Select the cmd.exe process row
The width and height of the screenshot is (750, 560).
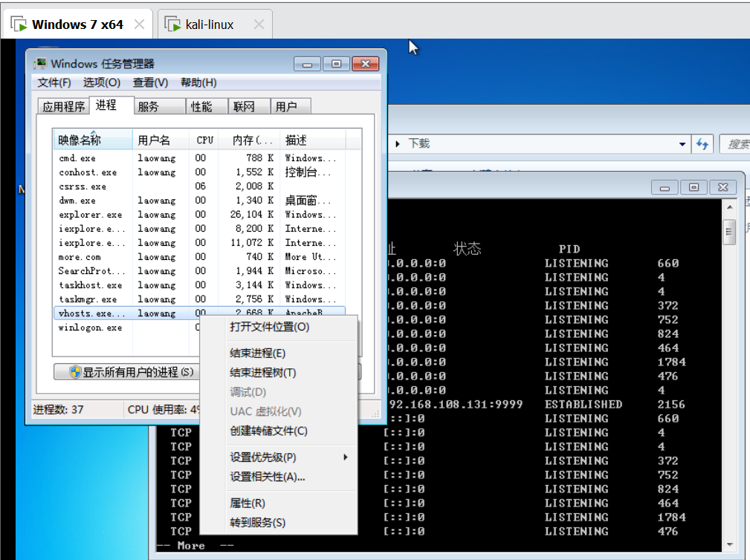point(199,158)
